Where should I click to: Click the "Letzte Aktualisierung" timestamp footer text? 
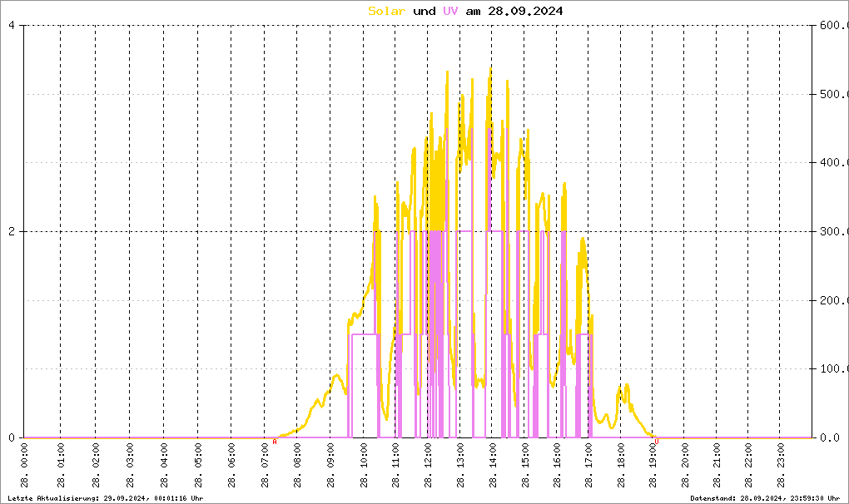[x=105, y=497]
